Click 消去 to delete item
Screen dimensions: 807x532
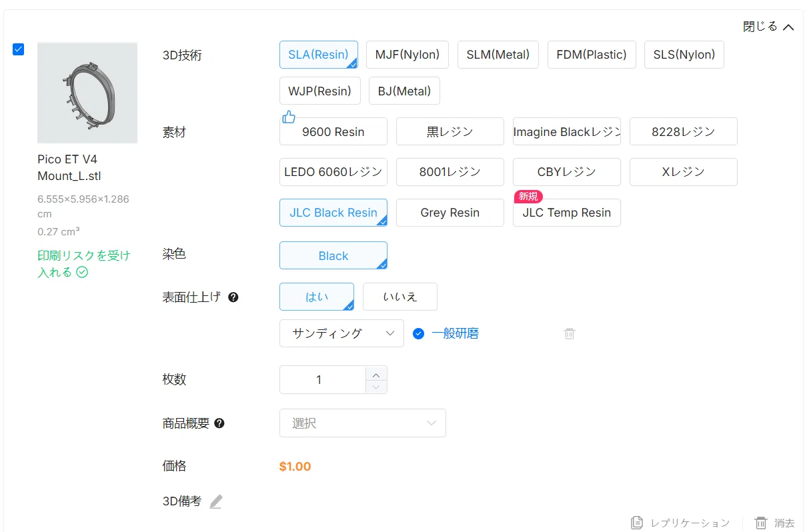(x=774, y=523)
